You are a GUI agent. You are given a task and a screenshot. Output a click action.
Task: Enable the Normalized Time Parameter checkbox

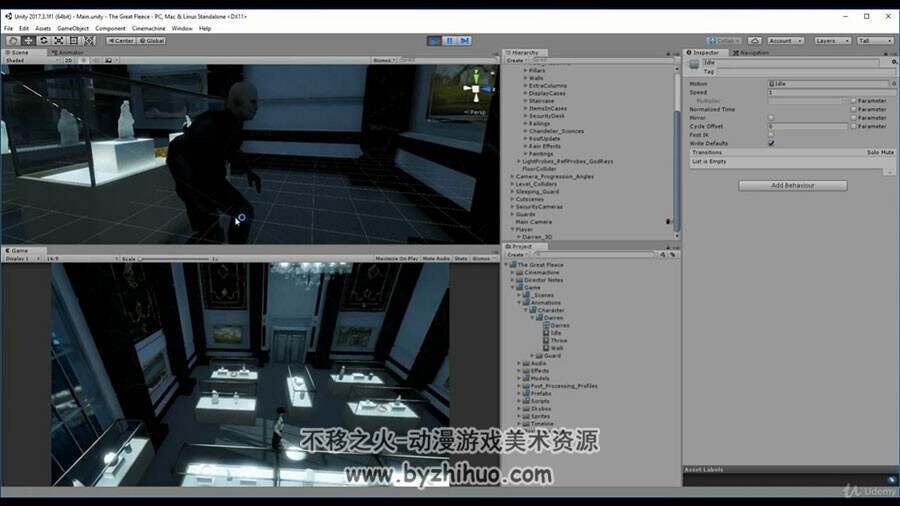(x=854, y=109)
